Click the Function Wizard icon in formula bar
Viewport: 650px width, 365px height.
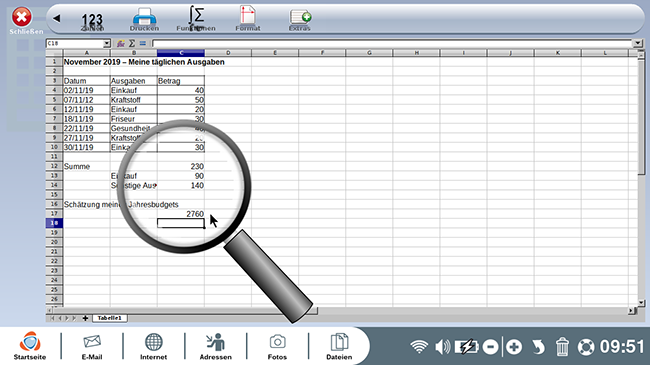click(x=121, y=43)
